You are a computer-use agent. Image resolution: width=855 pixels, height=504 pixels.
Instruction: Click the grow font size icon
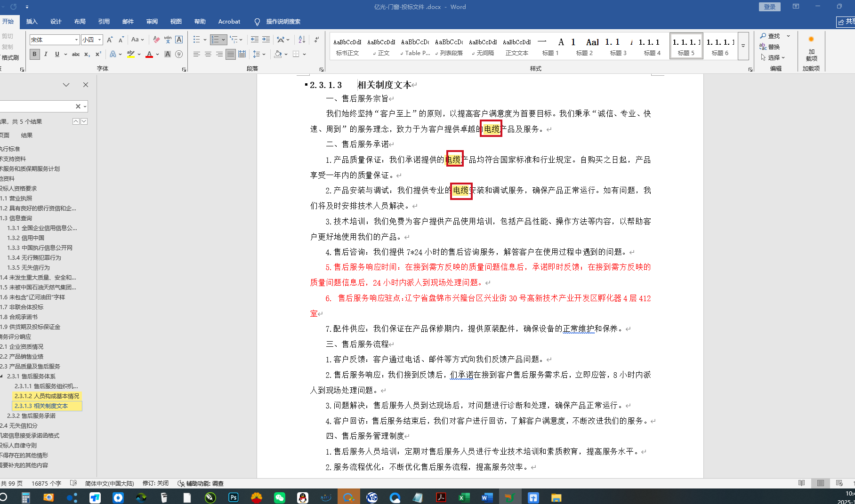click(110, 40)
